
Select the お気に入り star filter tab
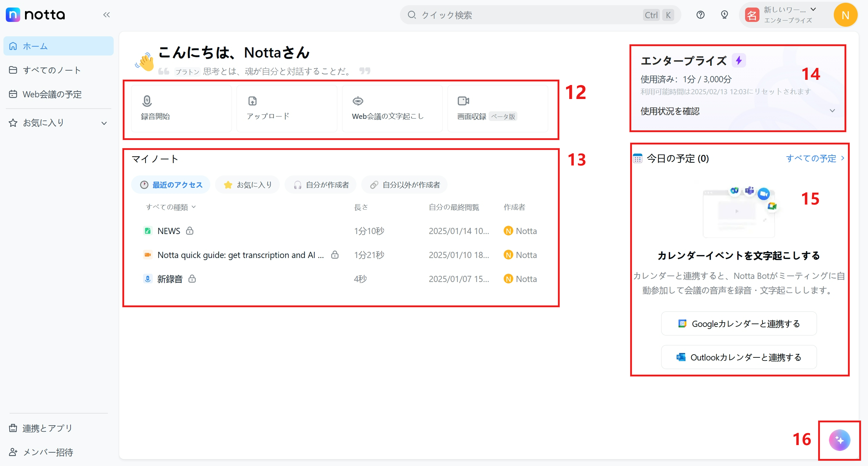(248, 185)
